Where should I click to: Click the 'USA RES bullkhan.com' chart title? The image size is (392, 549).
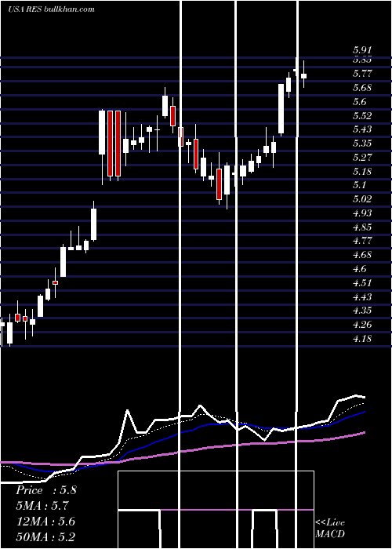pos(51,9)
